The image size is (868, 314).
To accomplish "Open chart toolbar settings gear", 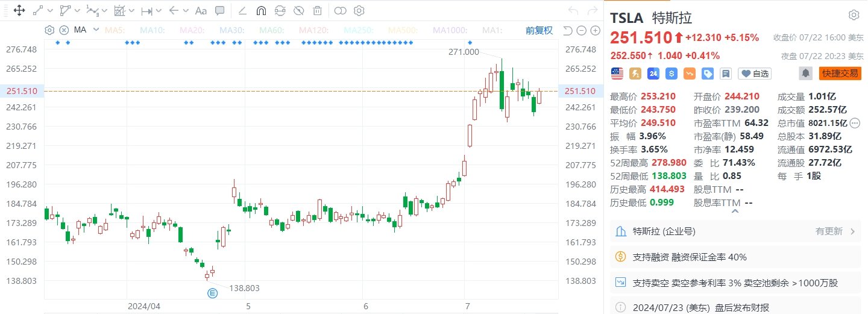I will 359,10.
